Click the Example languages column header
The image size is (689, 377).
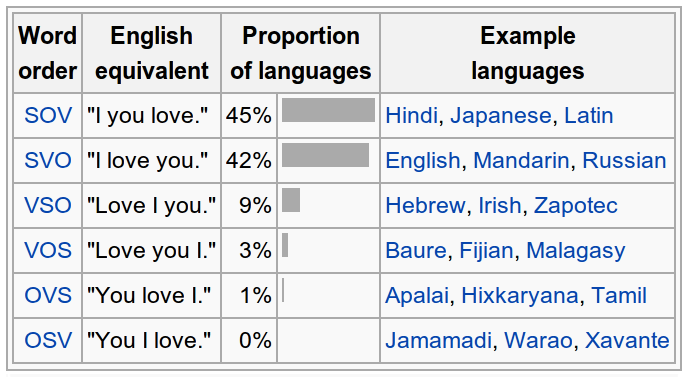click(x=527, y=53)
